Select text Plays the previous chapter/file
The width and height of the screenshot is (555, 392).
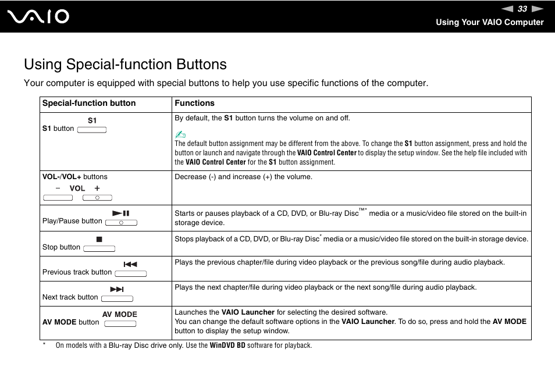[x=340, y=262]
